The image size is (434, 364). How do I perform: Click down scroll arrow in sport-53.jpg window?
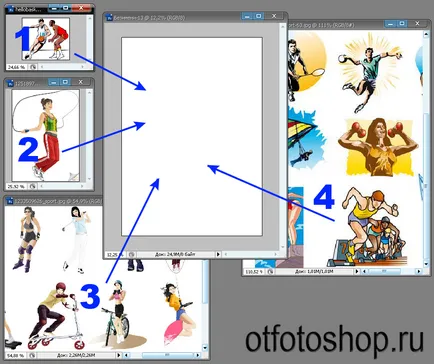426,264
